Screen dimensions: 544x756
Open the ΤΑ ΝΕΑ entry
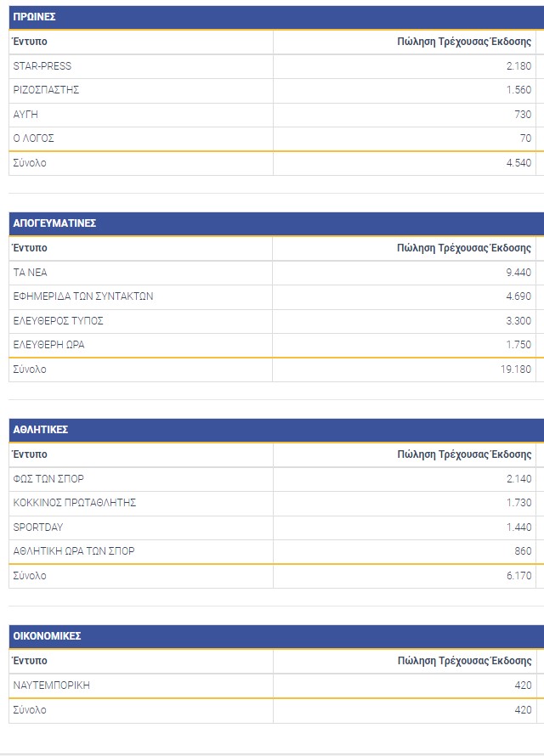pos(31,273)
